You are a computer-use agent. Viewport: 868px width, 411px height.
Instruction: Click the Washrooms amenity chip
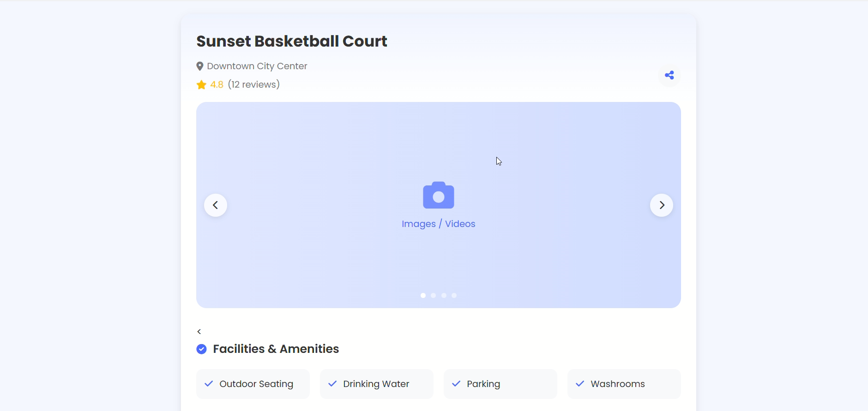click(624, 384)
